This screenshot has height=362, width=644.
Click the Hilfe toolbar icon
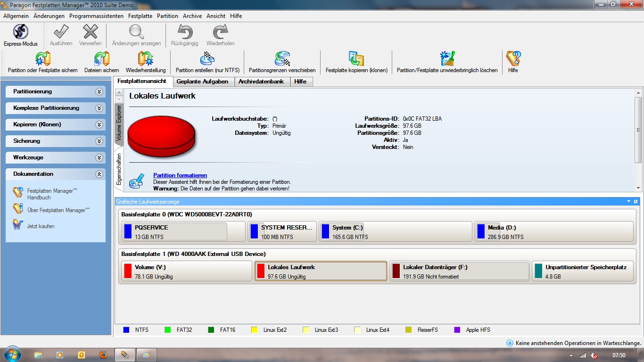513,58
